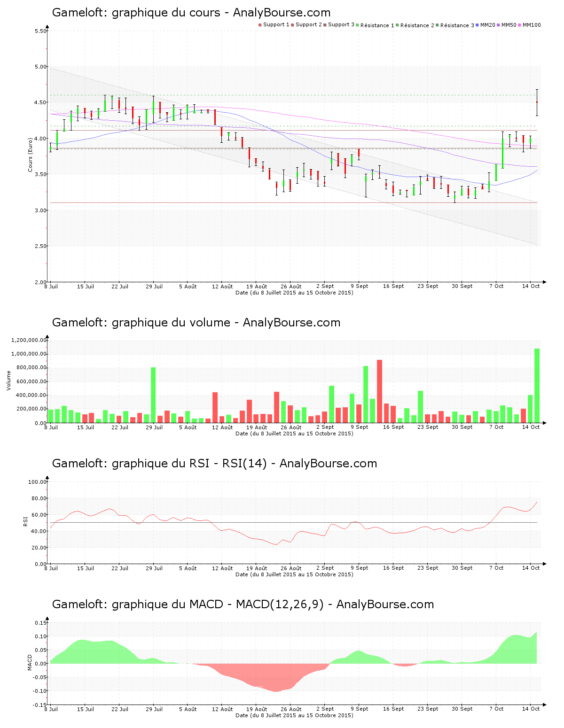Click '9 Sept' date on the volume chart axis

point(360,427)
